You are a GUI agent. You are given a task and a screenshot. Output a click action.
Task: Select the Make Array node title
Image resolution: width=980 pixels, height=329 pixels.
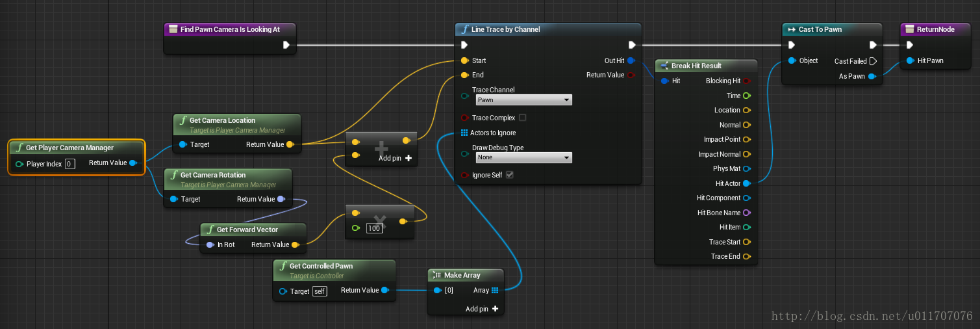point(466,275)
